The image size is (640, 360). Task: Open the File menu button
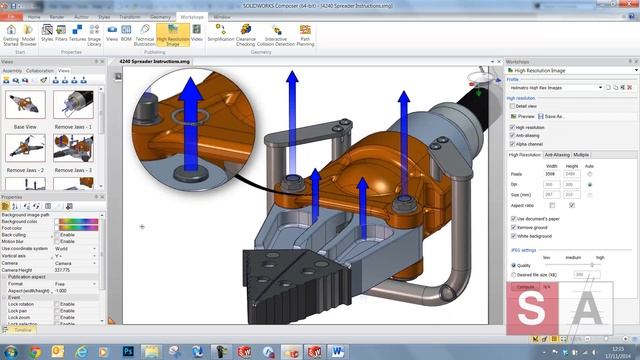(x=11, y=17)
